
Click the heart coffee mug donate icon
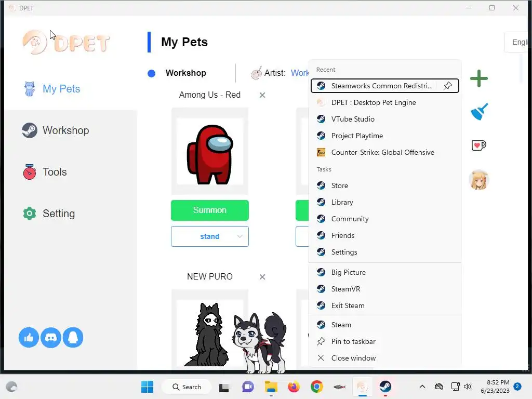point(478,145)
